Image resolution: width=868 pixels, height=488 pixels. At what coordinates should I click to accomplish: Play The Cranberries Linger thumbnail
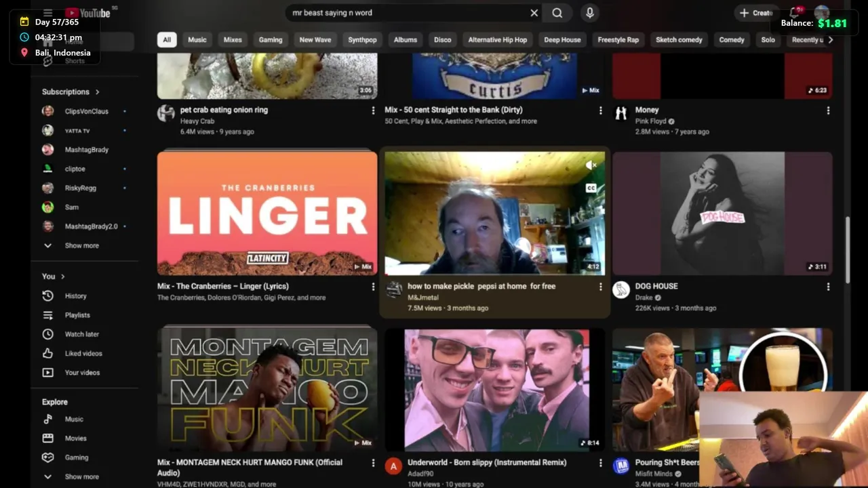tap(267, 213)
